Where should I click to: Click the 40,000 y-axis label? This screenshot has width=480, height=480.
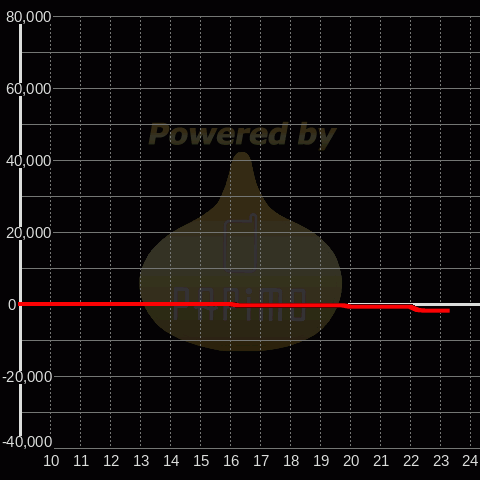point(29,161)
